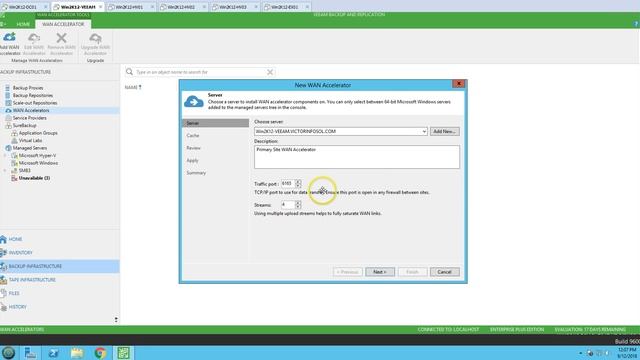Image resolution: width=640 pixels, height=360 pixels.
Task: Open File Explorer from the taskbar
Action: 77,353
